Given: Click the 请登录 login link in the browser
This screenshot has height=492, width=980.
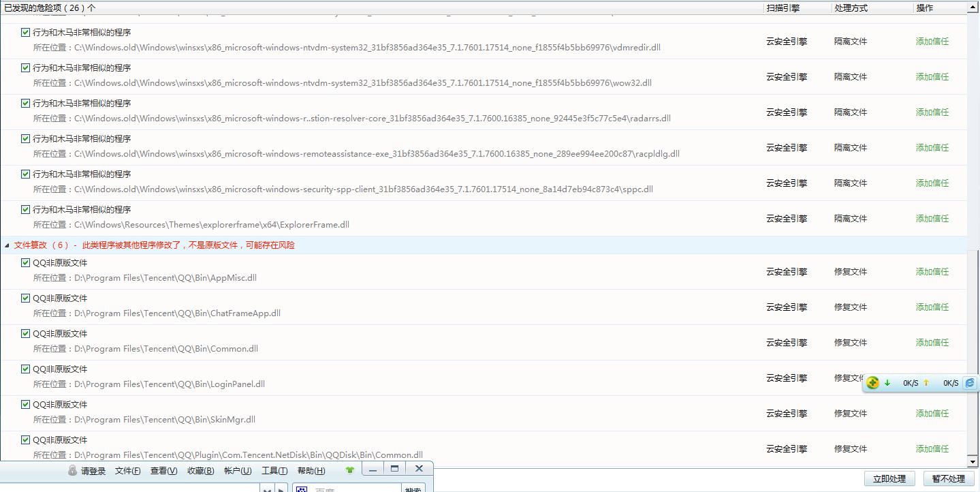Looking at the screenshot, I should pyautogui.click(x=93, y=471).
